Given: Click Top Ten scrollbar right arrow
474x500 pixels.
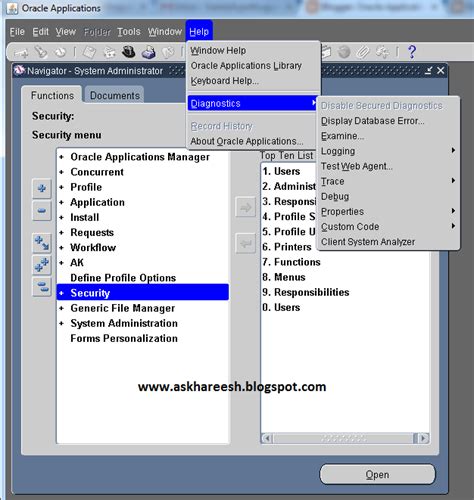Looking at the screenshot, I should pyautogui.click(x=423, y=438).
